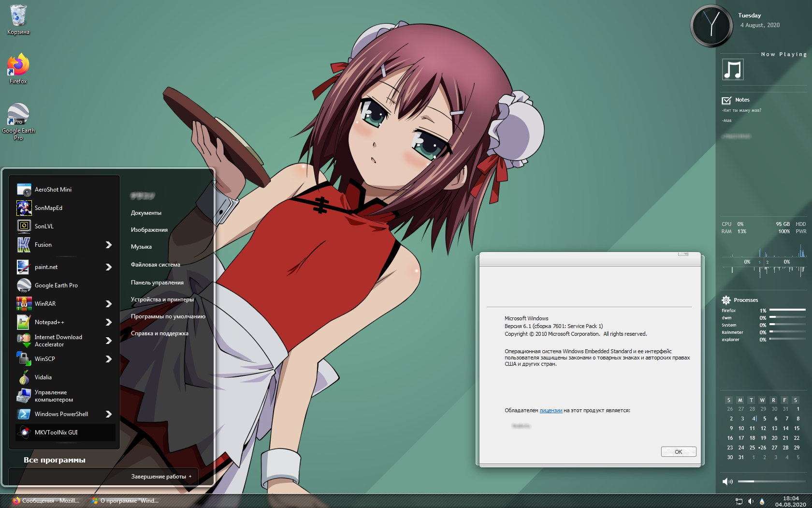Expand the Notepad++ jump list arrow
This screenshot has width=812, height=508.
coord(109,322)
